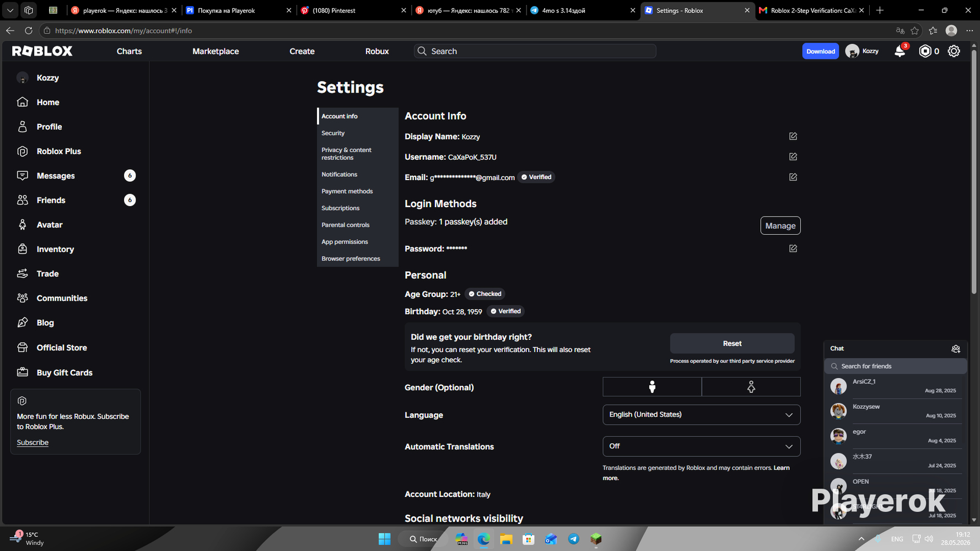Open Parental controls settings

click(358, 225)
